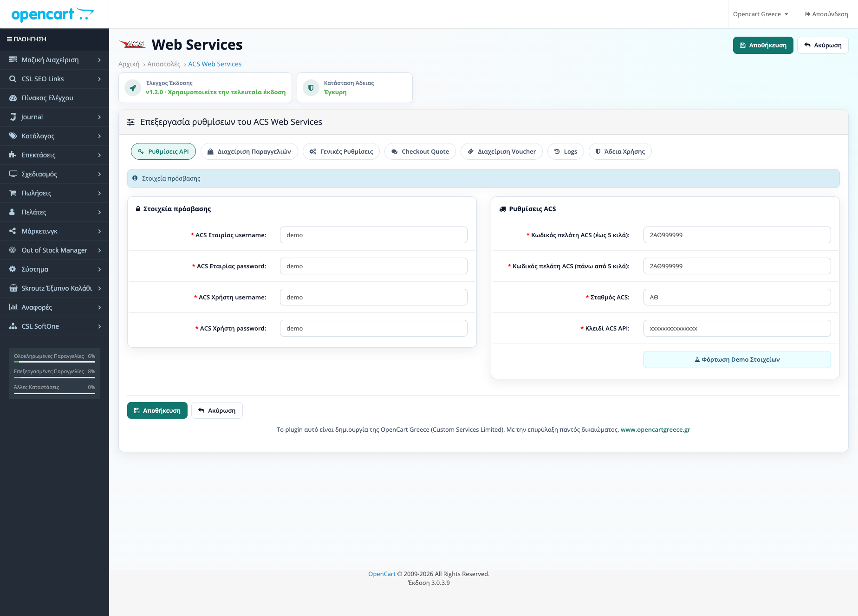Open the www.opencartgreece.gr link
The image size is (858, 616).
pyautogui.click(x=655, y=429)
